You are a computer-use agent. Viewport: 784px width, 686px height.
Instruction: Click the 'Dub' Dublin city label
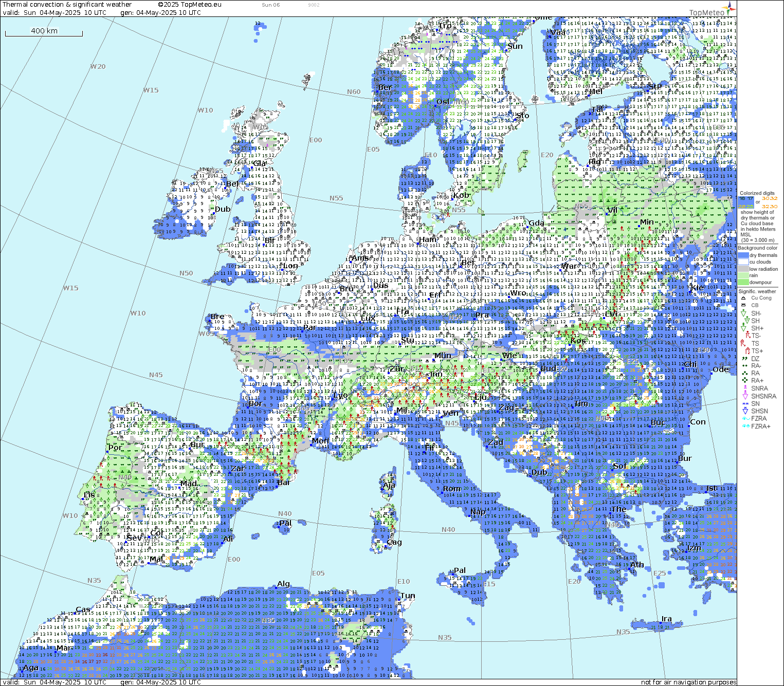pos(222,209)
